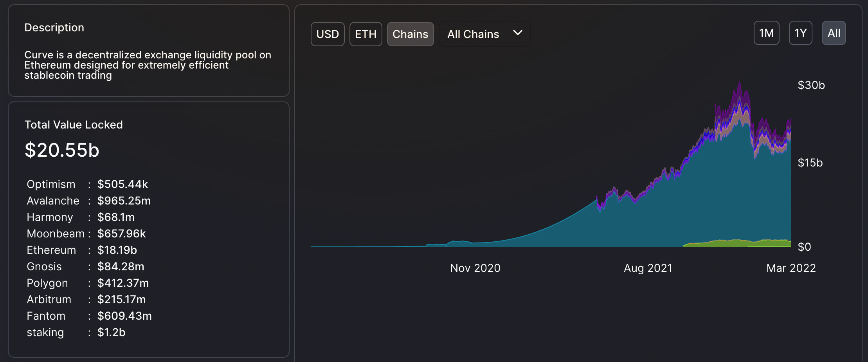Select the Moonbeam chain label

(56, 233)
